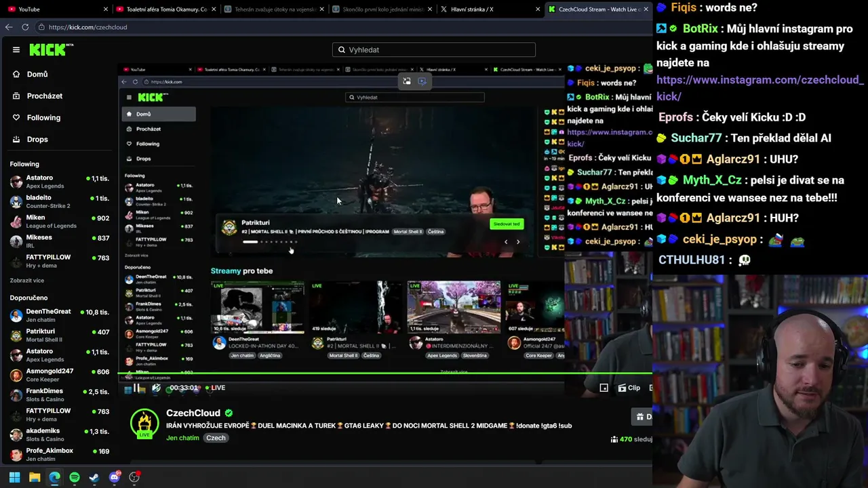Open Asmongold247 Core Keeper channel
The image size is (868, 488).
[x=60, y=375]
